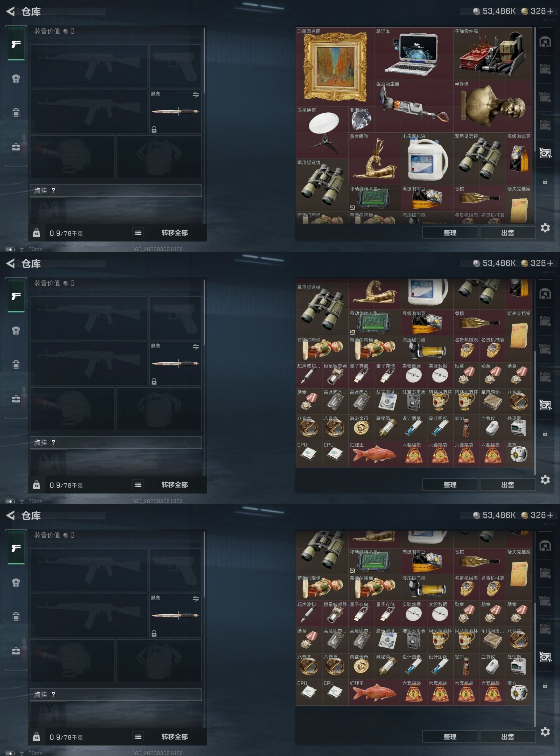Select the 笔记本 laptop item
Viewport: 560px width, 756px height.
point(414,54)
